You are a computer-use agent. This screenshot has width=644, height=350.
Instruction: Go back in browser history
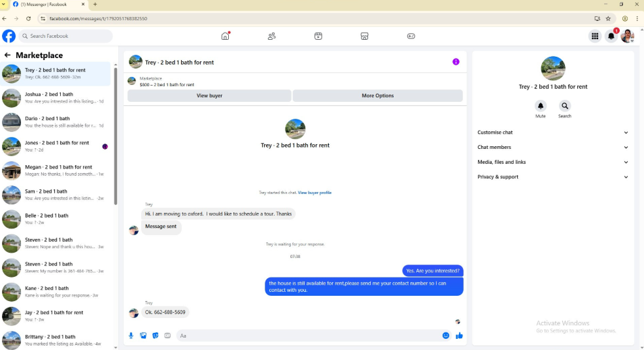[x=4, y=18]
